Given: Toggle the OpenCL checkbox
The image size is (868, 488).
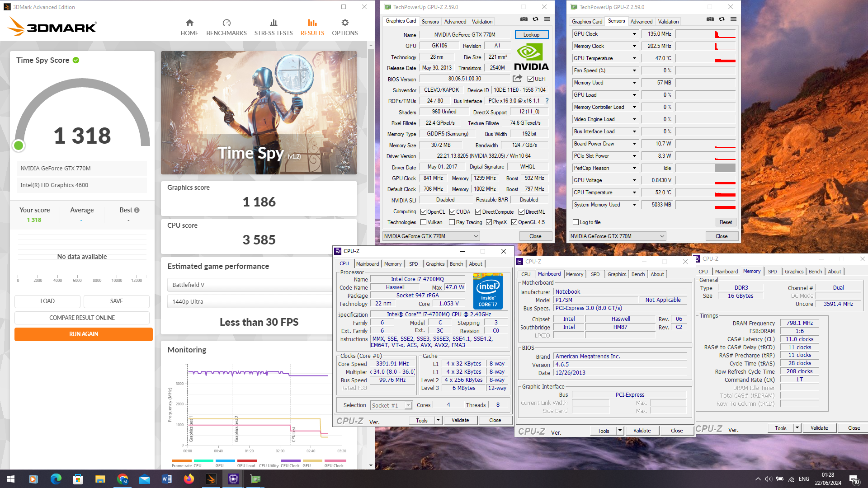Looking at the screenshot, I should tap(423, 212).
